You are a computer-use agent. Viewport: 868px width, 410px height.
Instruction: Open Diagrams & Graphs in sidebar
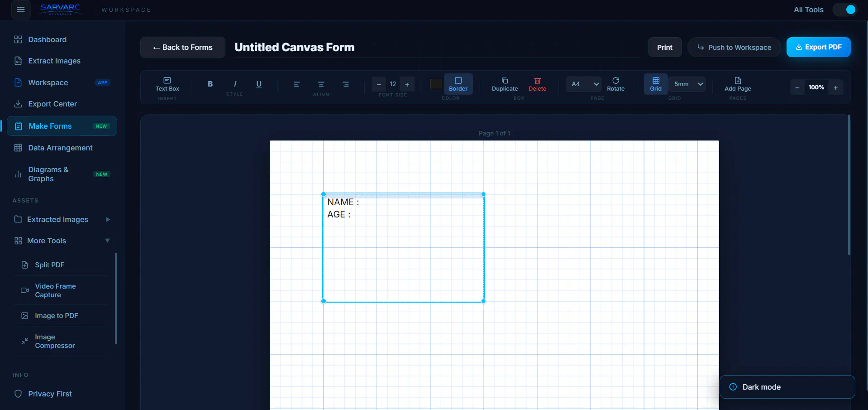pos(62,174)
